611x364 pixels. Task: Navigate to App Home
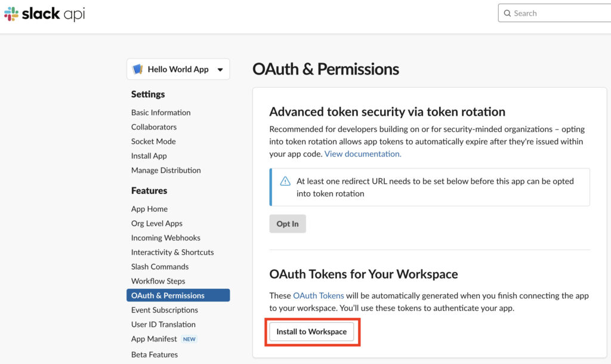pos(149,209)
